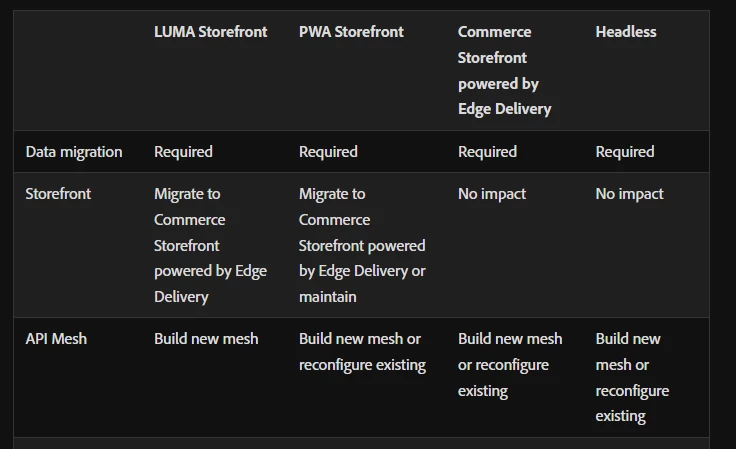Screen dimensions: 736x449
Task: Click No impact under Headless column
Action: point(629,194)
